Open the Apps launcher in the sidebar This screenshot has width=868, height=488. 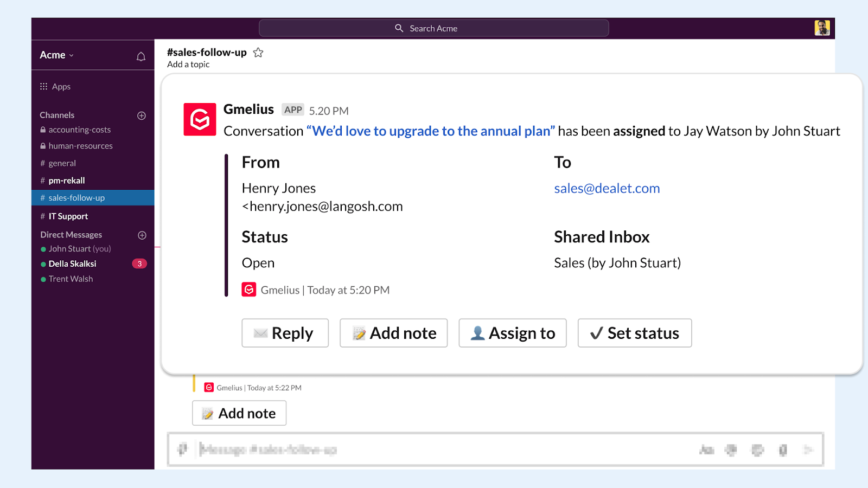(x=43, y=86)
